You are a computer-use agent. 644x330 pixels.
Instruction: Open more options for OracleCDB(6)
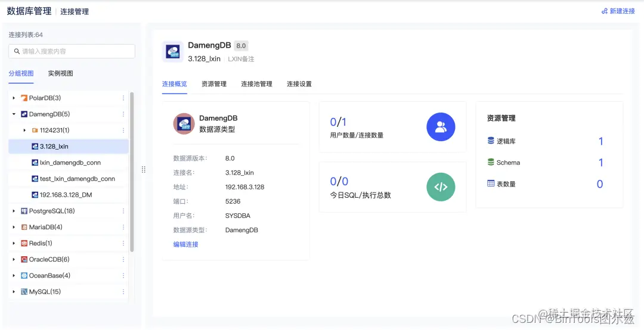123,259
